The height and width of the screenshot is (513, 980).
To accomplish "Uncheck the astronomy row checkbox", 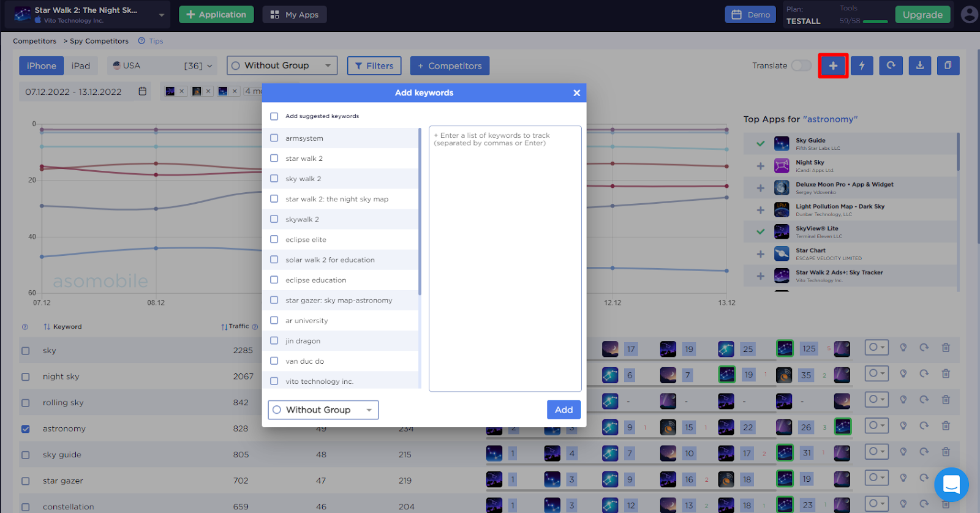I will click(x=25, y=429).
